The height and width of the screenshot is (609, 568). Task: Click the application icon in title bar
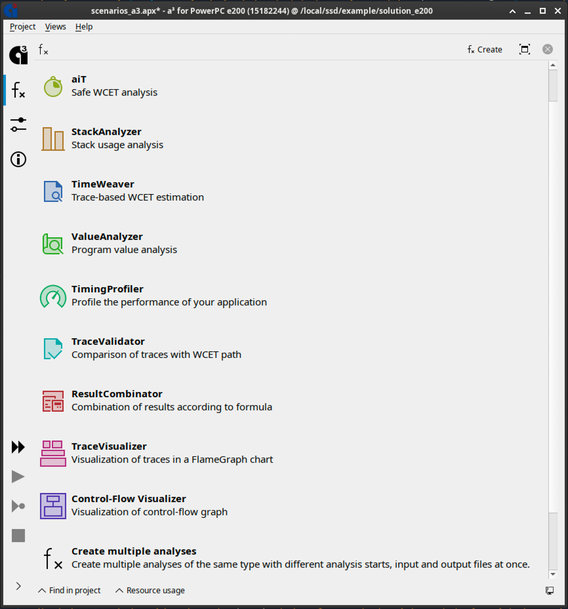[11, 10]
